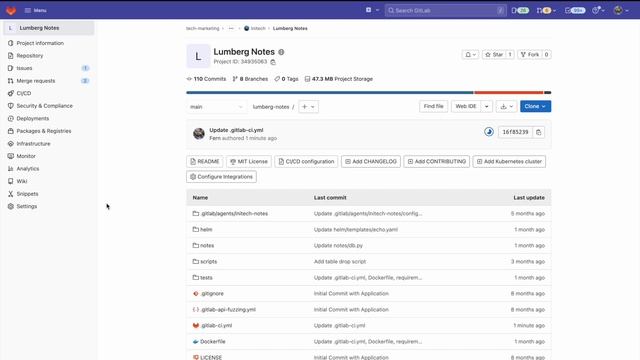Copy commit SHA clipboard icon
Screen dimensions: 640x360
[538, 132]
